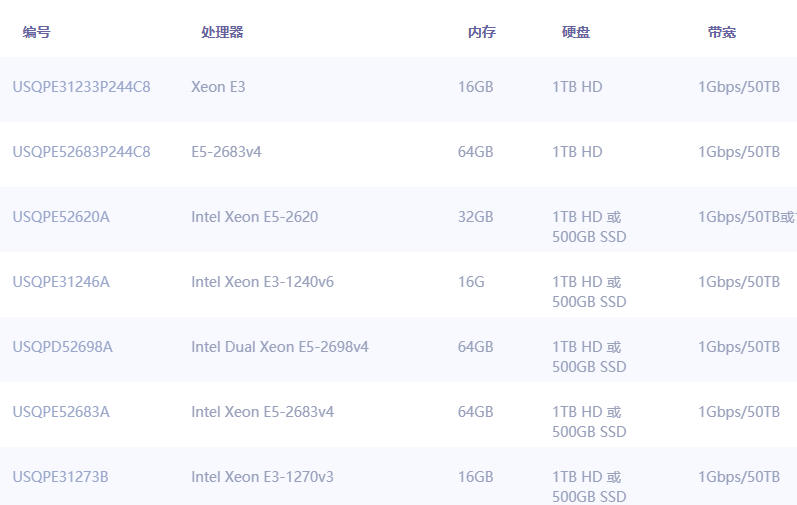797x505 pixels.
Task: Click the 内存 column header
Action: [482, 32]
